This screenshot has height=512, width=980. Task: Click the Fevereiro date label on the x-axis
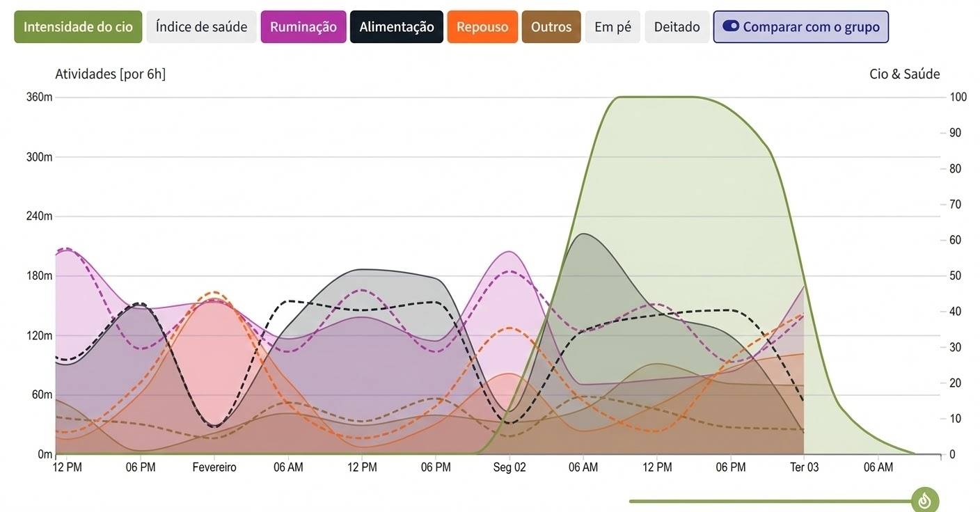coord(214,467)
